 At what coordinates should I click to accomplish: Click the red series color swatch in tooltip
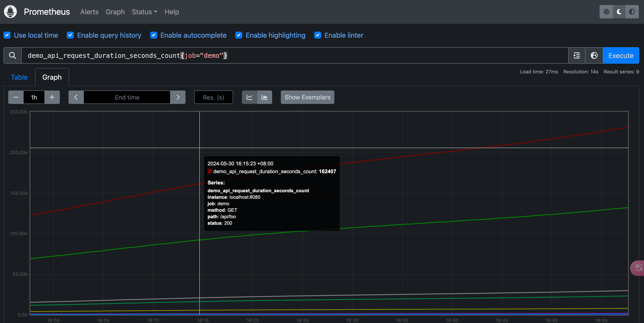[x=210, y=171]
